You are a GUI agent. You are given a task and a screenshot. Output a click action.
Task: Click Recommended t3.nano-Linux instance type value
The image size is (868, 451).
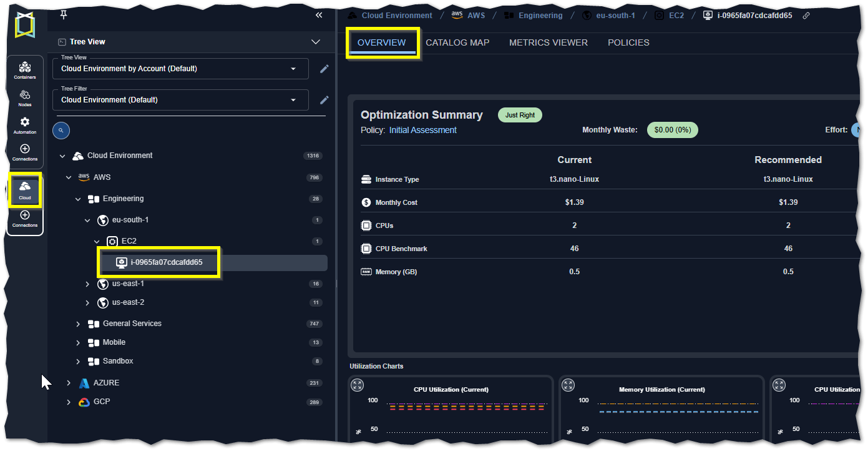coord(788,179)
